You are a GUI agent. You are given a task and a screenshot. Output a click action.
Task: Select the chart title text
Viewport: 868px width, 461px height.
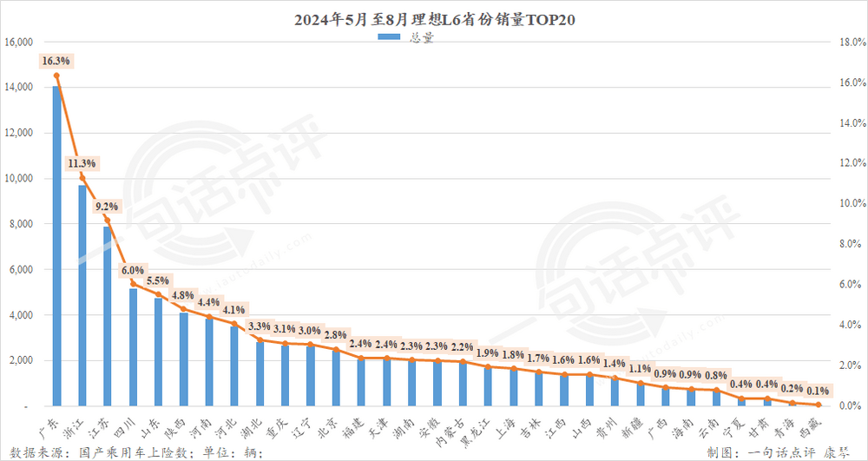(435, 21)
